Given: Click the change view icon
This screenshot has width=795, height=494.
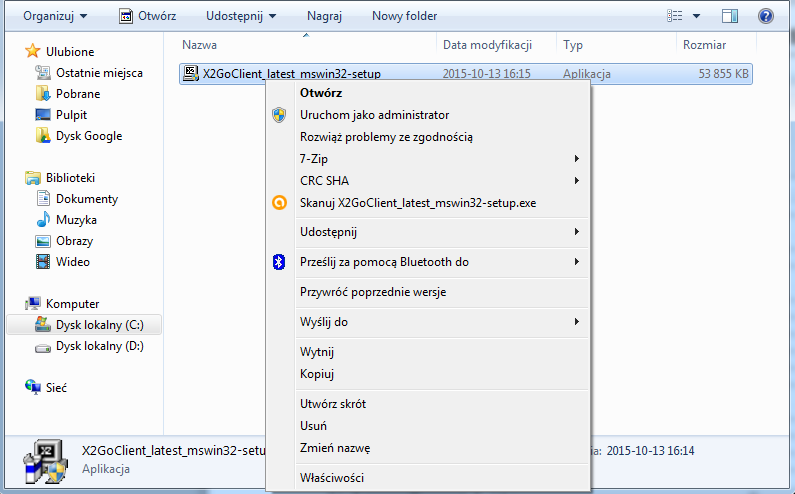Looking at the screenshot, I should coord(674,16).
